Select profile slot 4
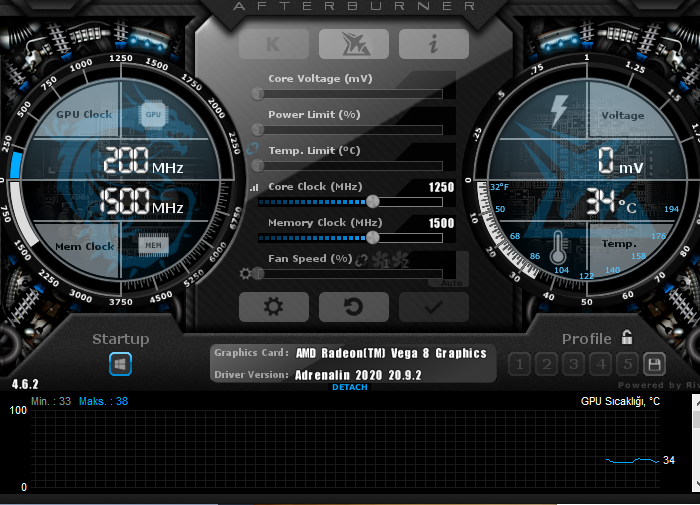Image resolution: width=700 pixels, height=505 pixels. coord(601,364)
